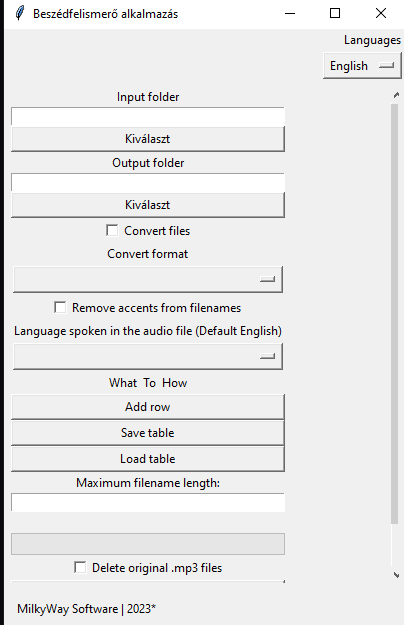Click the scrollbar down arrow
Screen dimensions: 404x625
(396, 575)
